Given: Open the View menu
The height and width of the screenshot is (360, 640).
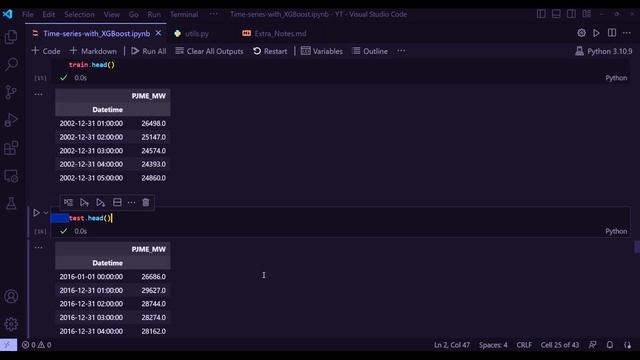Looking at the screenshot, I should (111, 14).
